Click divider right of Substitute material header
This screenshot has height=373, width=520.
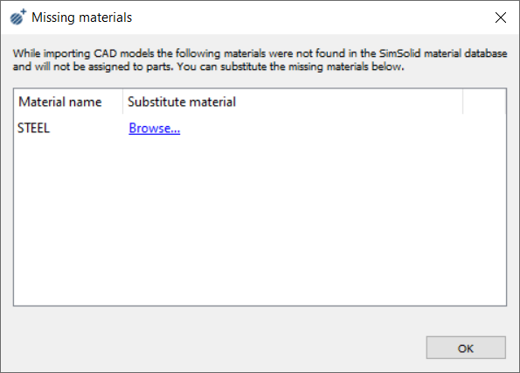point(463,102)
